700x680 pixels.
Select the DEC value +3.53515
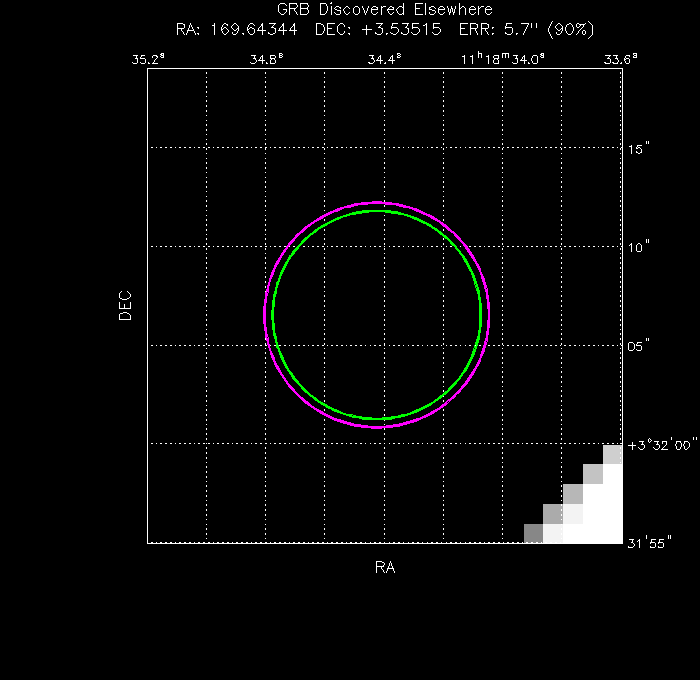[x=401, y=29]
